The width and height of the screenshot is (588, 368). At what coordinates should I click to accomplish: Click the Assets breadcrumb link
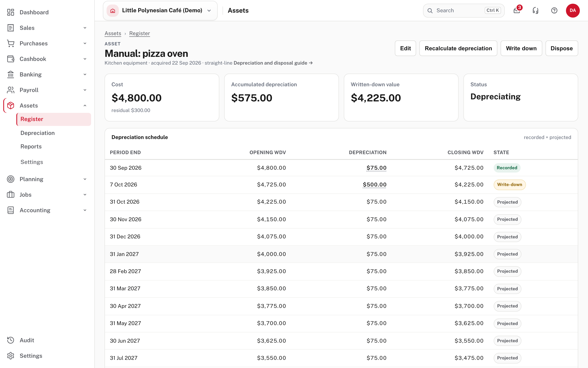[x=113, y=33]
